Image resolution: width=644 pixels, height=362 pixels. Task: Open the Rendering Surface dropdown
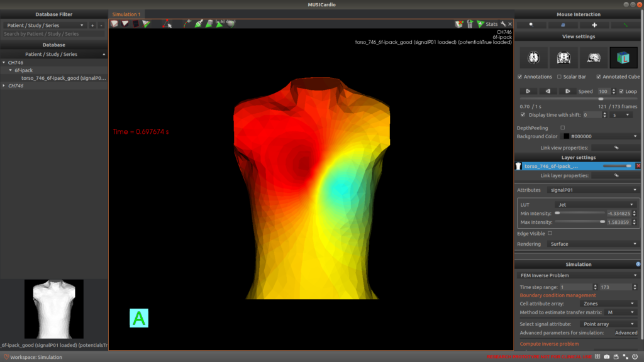pyautogui.click(x=593, y=244)
